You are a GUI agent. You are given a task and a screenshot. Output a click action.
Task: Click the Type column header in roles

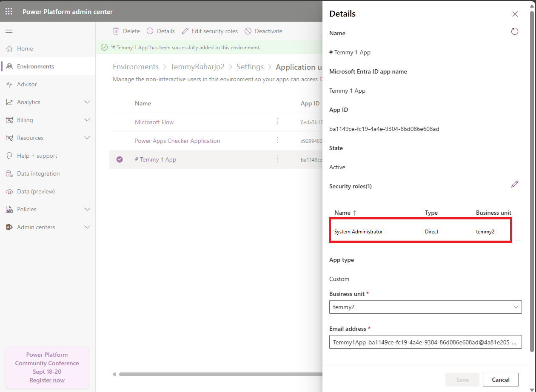(x=431, y=213)
